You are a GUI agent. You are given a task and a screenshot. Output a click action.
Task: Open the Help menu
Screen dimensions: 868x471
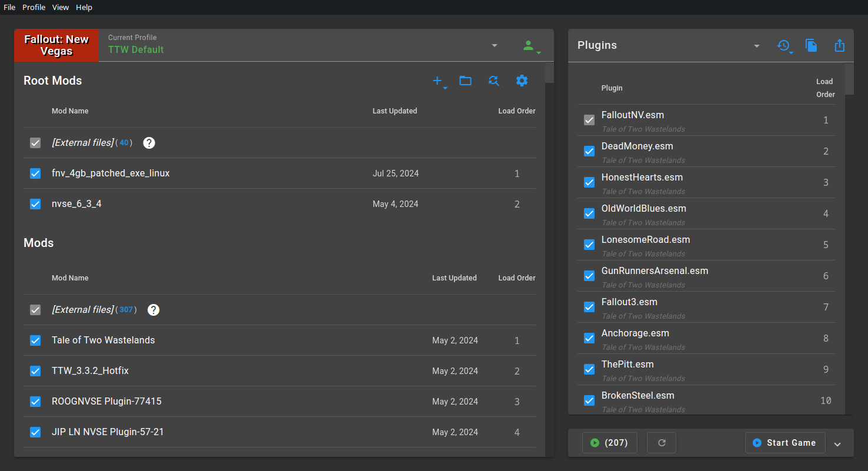tap(84, 7)
